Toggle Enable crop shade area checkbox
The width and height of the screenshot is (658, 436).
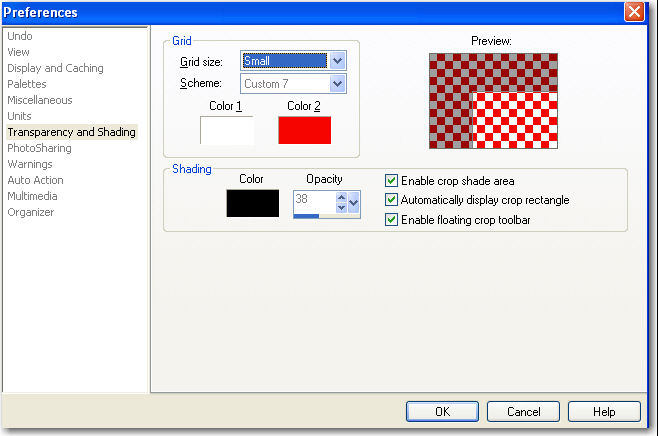coord(391,181)
